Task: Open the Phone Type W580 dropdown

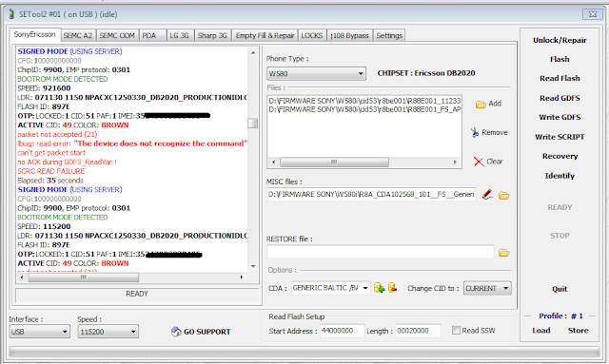Action: click(x=316, y=73)
